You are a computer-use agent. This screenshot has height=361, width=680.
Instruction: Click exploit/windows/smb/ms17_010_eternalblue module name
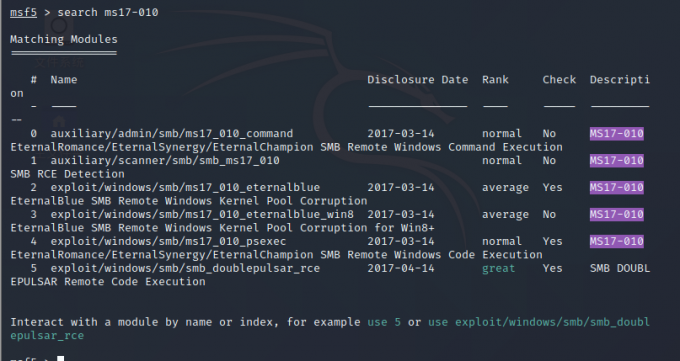(x=185, y=187)
